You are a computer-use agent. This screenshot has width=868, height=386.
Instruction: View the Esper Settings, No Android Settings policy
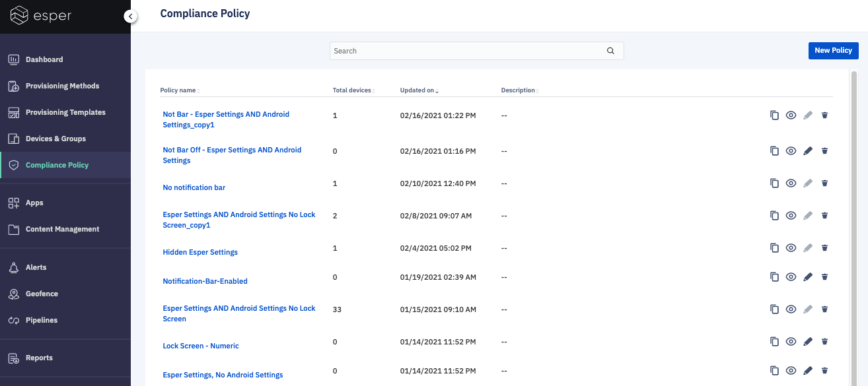point(791,371)
